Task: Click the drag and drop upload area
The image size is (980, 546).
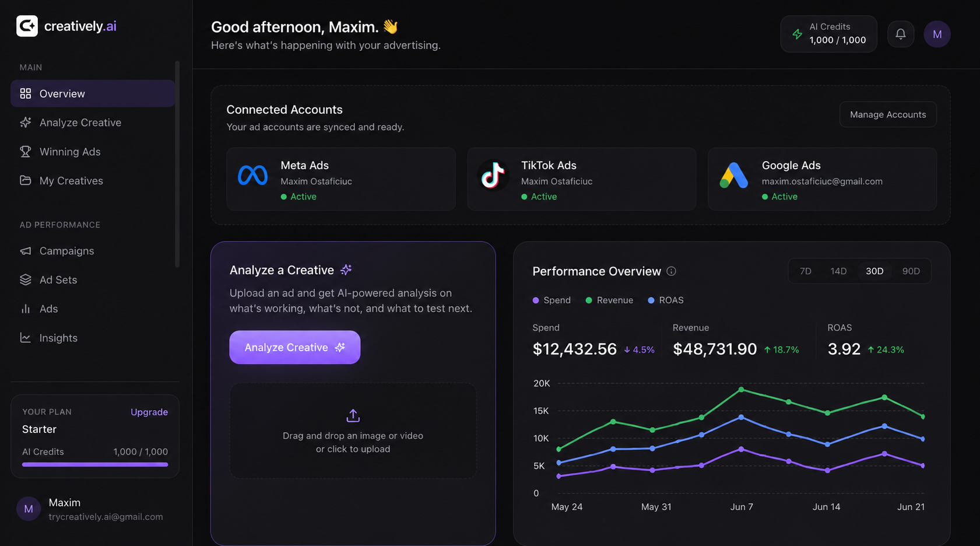Action: point(353,430)
